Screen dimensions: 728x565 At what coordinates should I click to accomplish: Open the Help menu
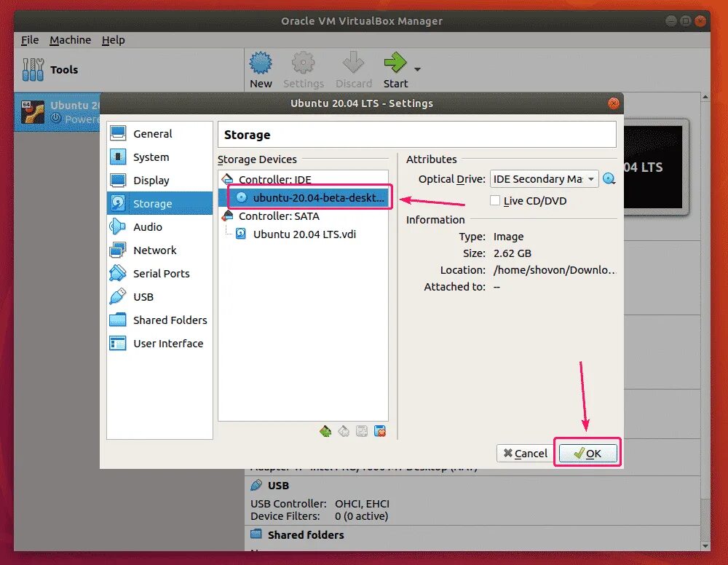coord(114,40)
